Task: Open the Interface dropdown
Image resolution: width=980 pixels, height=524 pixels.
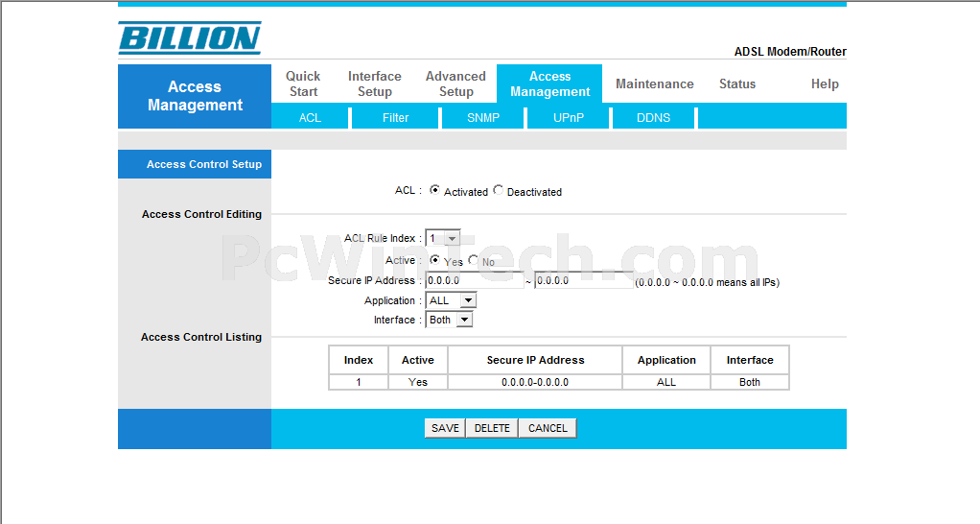Action: tap(449, 320)
